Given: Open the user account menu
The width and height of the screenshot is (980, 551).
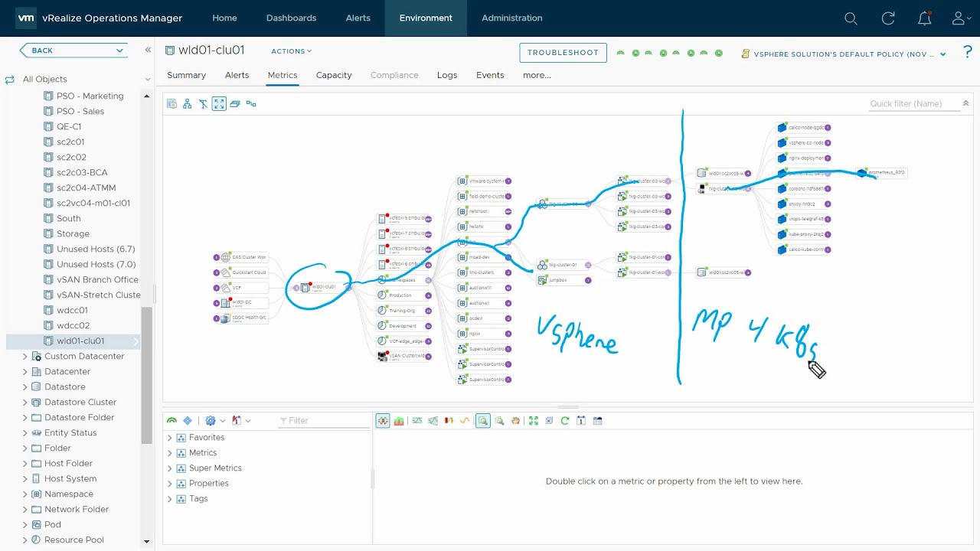Looking at the screenshot, I should click(962, 18).
